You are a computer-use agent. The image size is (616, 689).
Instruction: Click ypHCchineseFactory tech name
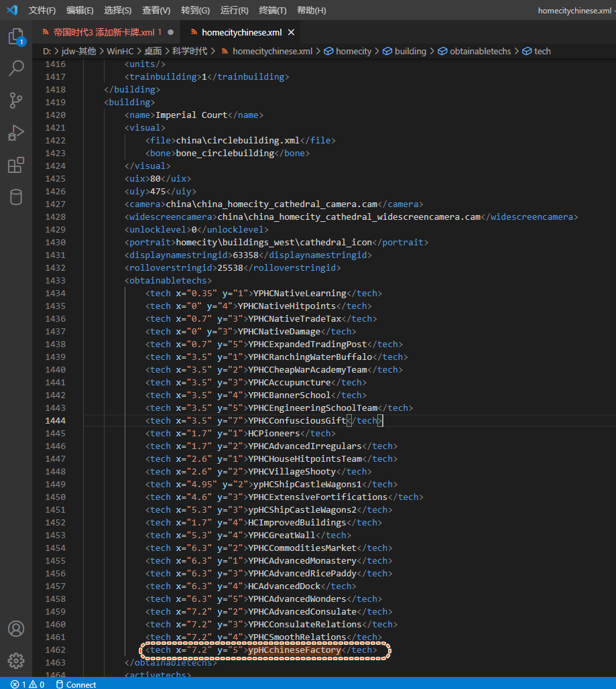click(x=294, y=650)
